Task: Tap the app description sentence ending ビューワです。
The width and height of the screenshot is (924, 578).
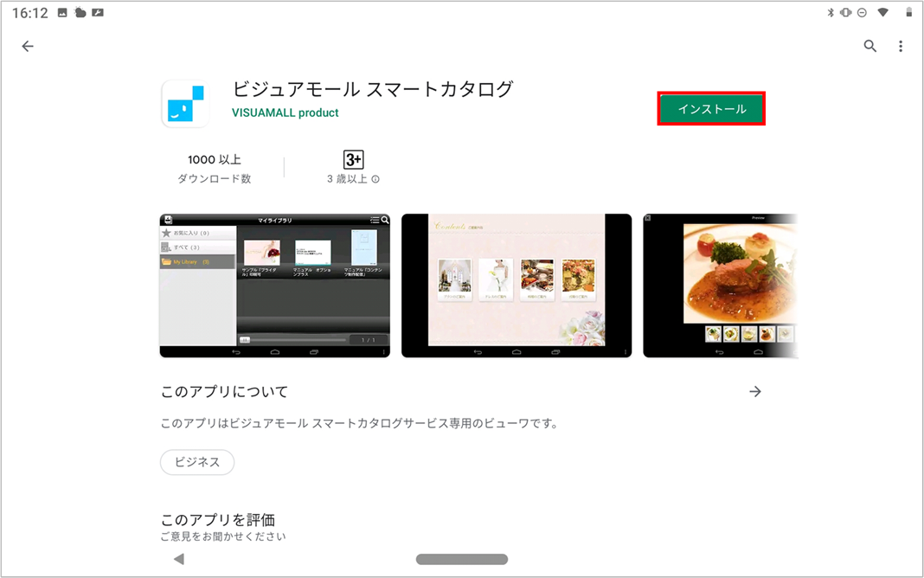Action: pyautogui.click(x=359, y=423)
